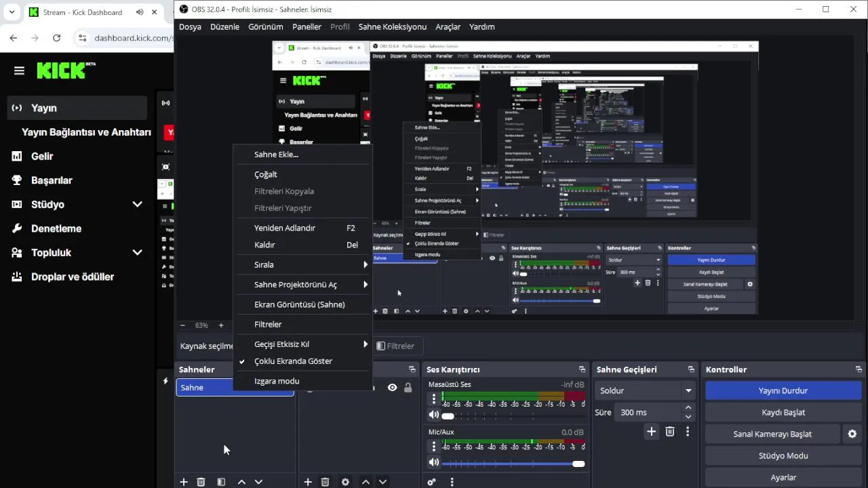
Task: Mute Mic/Aux speaker icon
Action: (434, 463)
